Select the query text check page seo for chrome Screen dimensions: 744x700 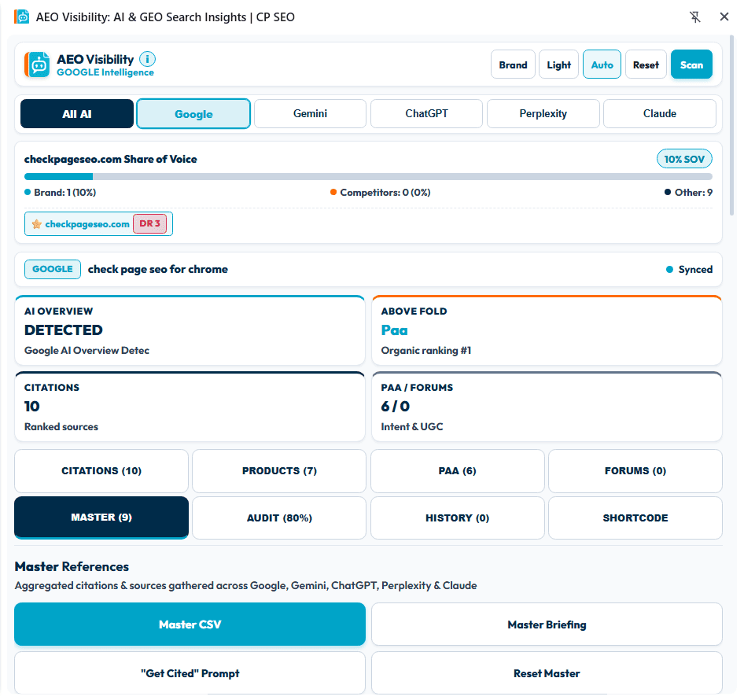point(158,269)
